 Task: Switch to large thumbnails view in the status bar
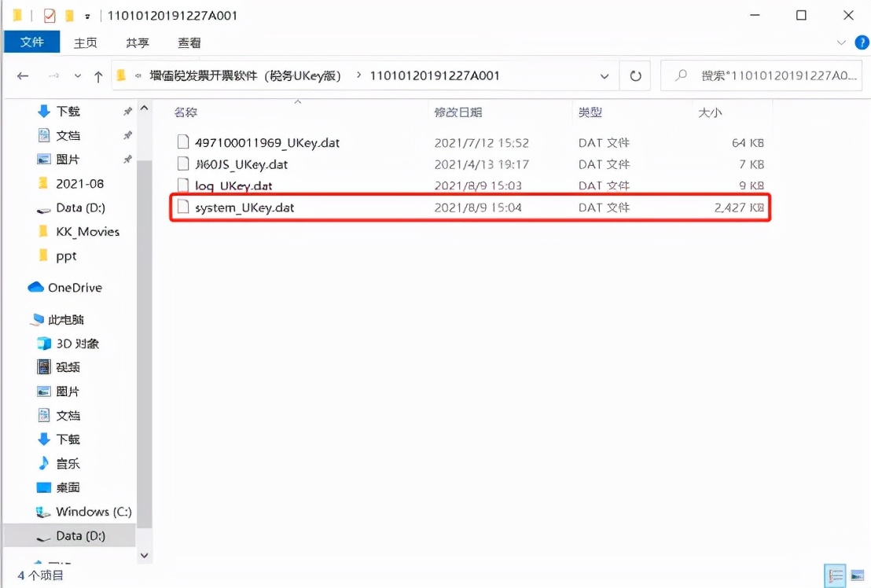(x=857, y=576)
